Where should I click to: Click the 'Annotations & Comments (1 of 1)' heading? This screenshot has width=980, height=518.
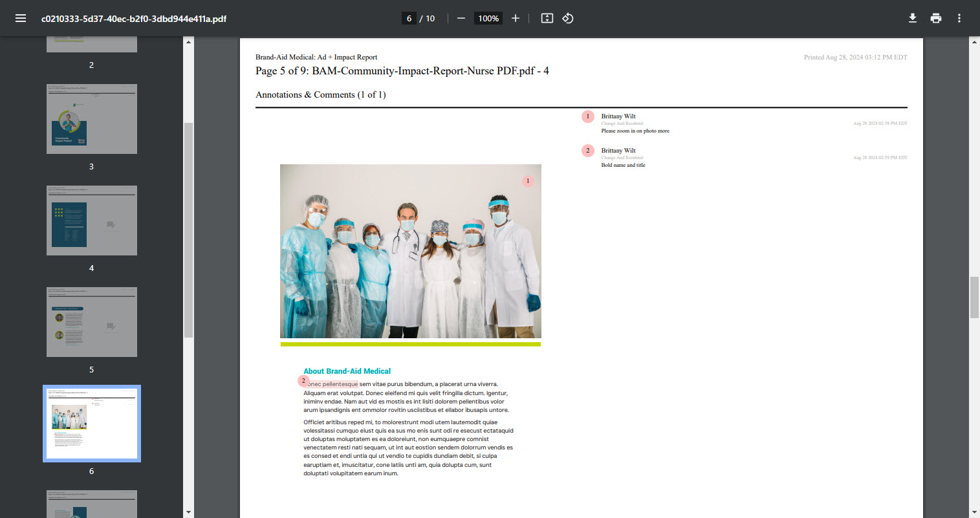click(321, 94)
